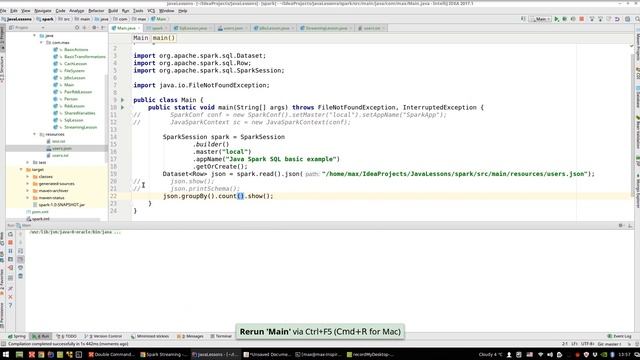Collapse the target folder node
The width and height of the screenshot is (640, 360).
pyautogui.click(x=21, y=169)
